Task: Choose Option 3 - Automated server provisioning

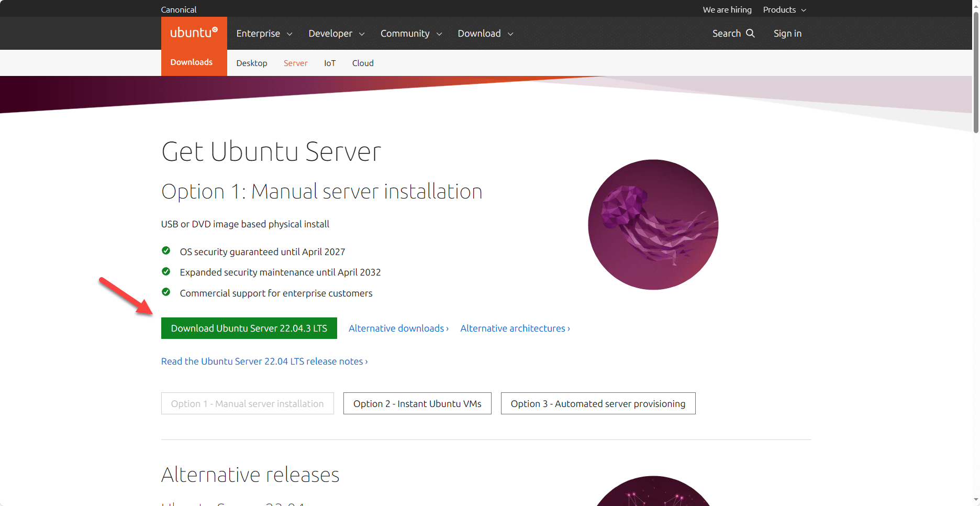Action: 598,404
